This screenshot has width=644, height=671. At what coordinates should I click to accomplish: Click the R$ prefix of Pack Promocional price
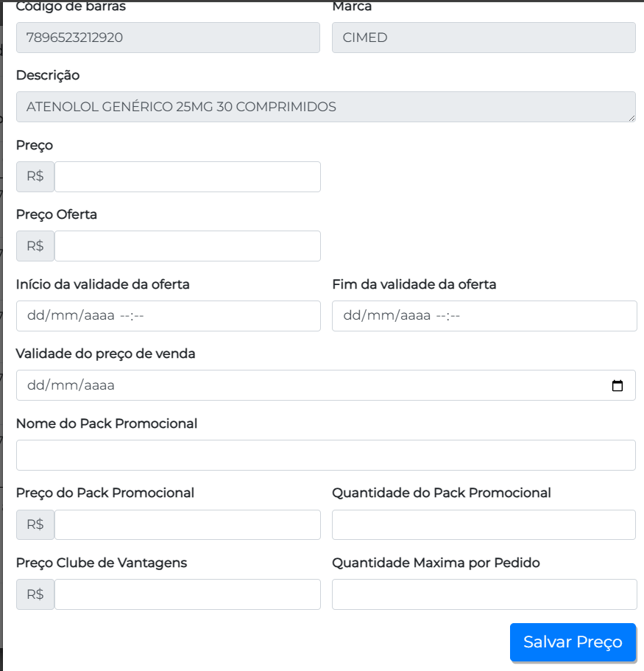[x=35, y=524]
